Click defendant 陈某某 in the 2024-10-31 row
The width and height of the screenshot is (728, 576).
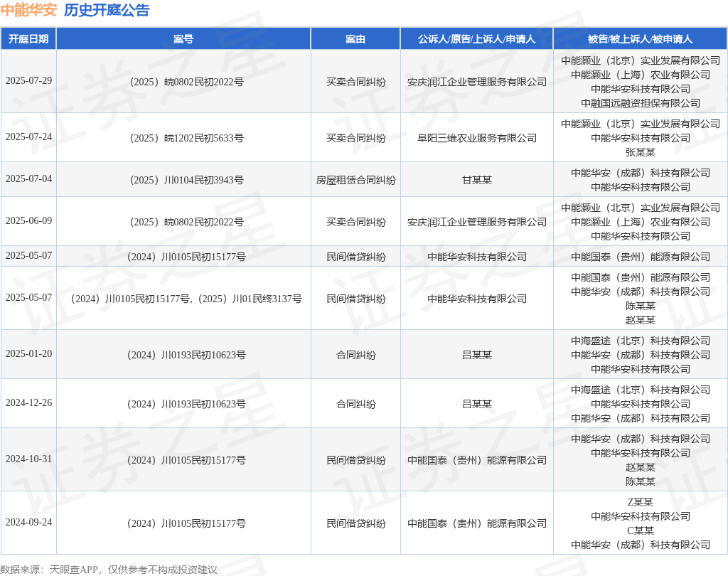click(x=641, y=481)
